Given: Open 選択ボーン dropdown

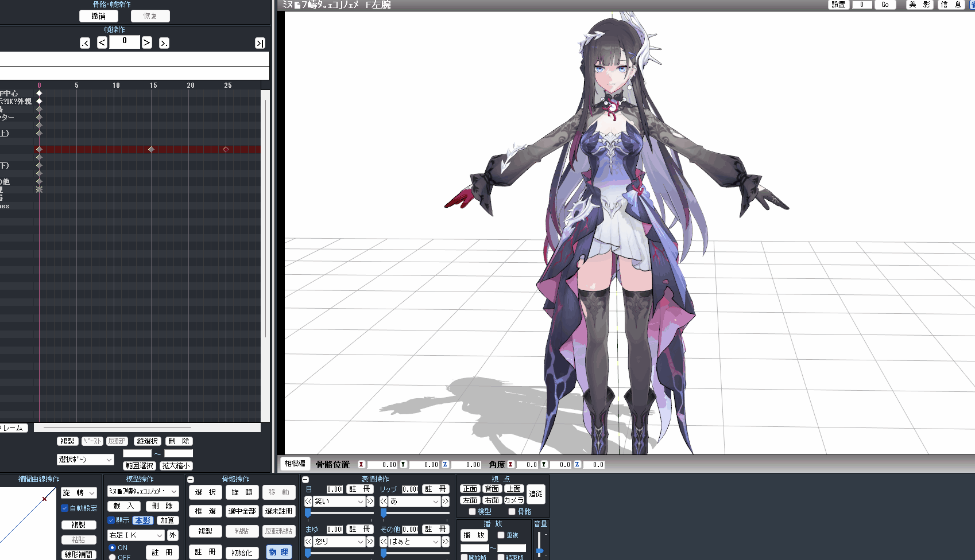Looking at the screenshot, I should 86,460.
